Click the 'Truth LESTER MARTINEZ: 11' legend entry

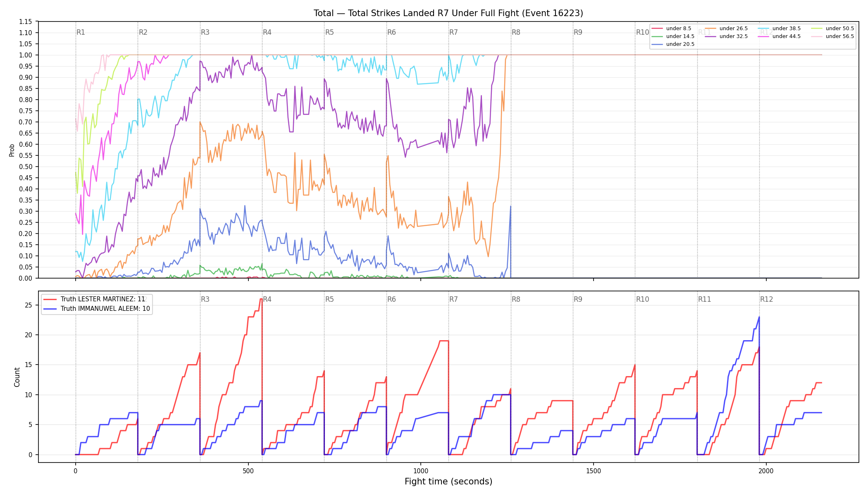[103, 299]
